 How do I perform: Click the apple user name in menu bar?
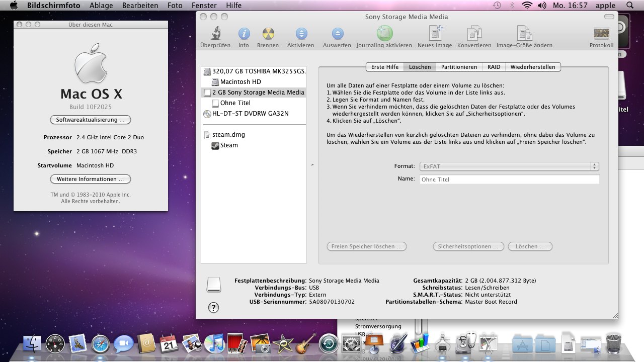pyautogui.click(x=605, y=5)
